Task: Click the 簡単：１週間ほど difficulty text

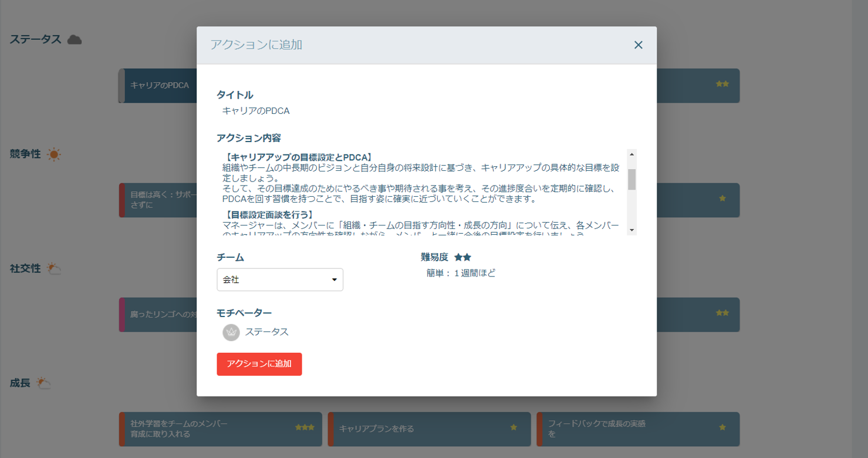Action: coord(461,273)
